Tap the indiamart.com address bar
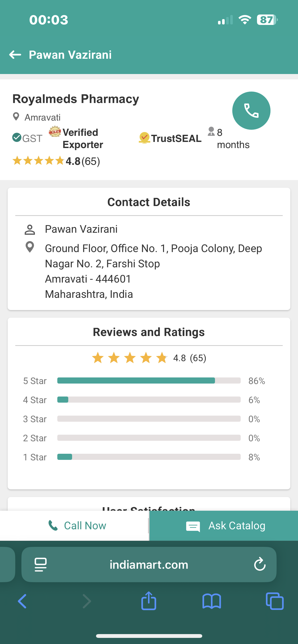The height and width of the screenshot is (644, 298). (x=149, y=564)
